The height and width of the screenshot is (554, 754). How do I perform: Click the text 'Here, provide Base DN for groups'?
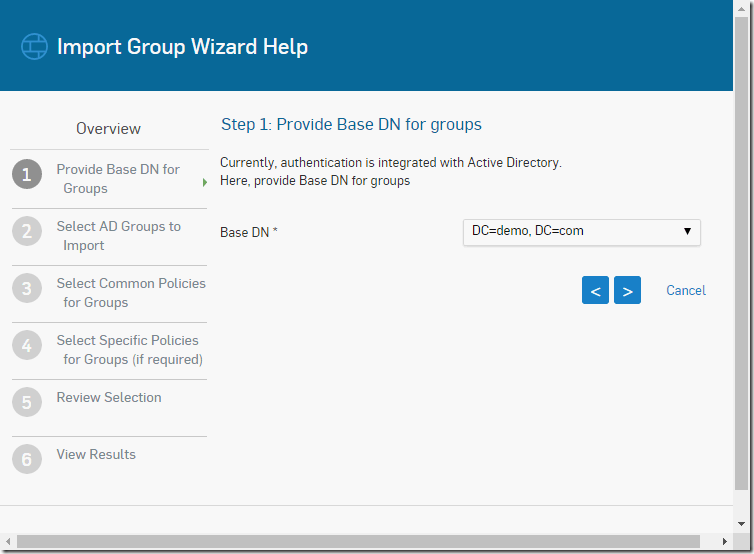[x=315, y=181]
